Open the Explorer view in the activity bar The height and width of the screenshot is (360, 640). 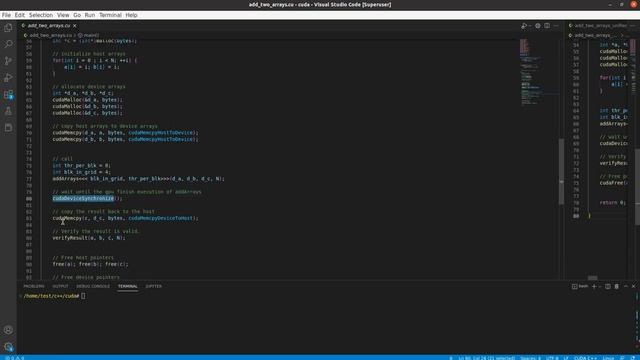coord(8,28)
